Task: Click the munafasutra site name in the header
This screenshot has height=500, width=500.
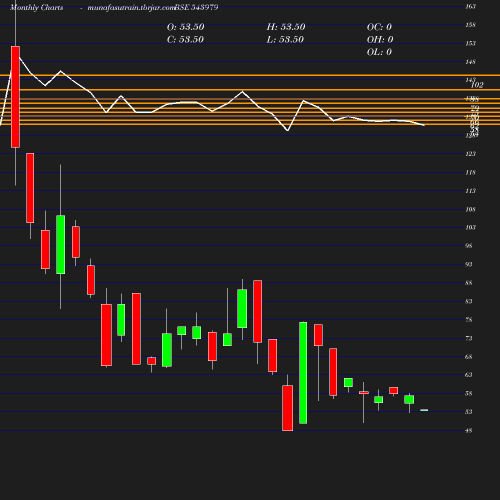Action: 131,7
